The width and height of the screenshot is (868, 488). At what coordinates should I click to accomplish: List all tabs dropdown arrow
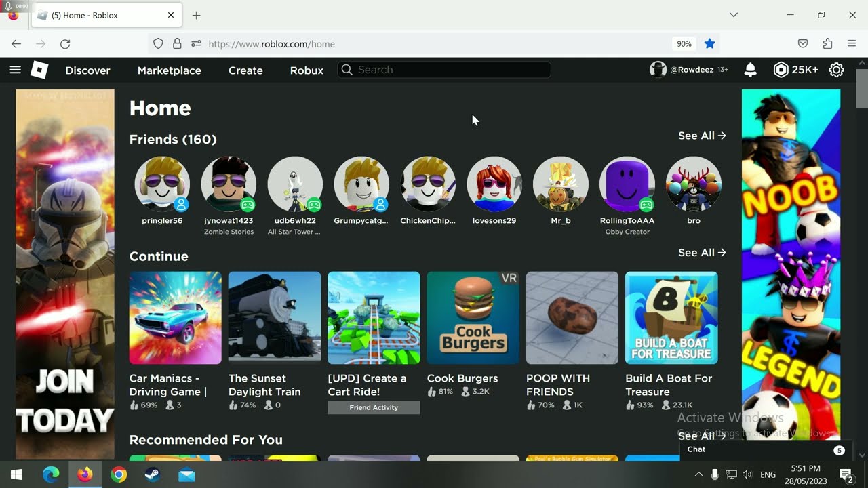tap(733, 15)
